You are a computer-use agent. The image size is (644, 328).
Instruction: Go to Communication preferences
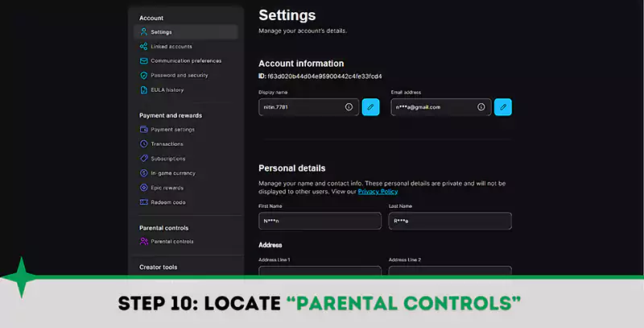click(186, 60)
